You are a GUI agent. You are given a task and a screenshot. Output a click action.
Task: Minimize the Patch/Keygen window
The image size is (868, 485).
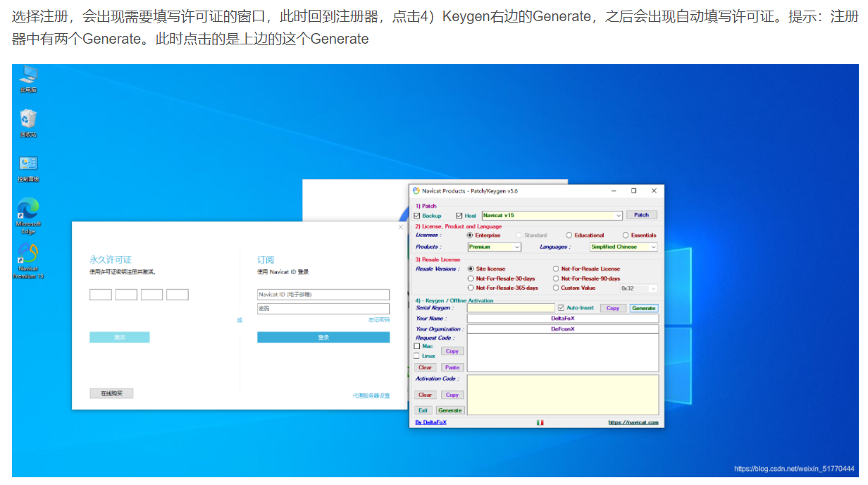click(613, 190)
